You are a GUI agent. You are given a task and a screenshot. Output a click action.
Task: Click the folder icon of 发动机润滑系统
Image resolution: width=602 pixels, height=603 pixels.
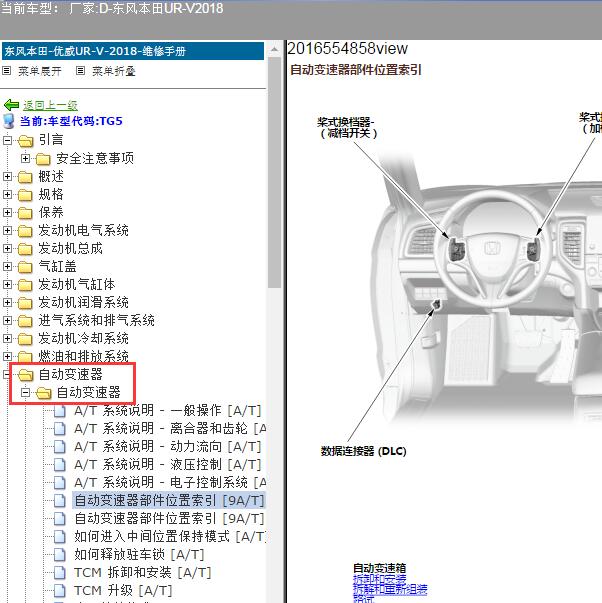coord(25,303)
